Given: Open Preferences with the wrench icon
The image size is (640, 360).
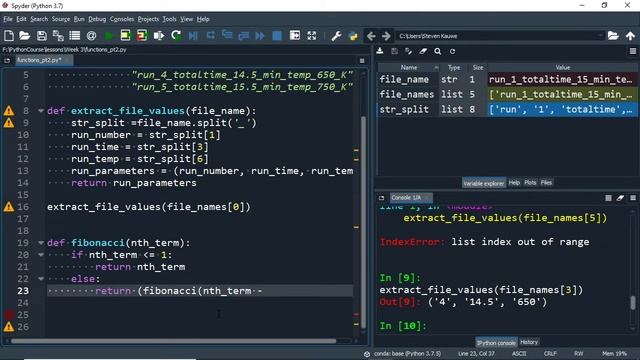Looking at the screenshot, I should click(336, 36).
